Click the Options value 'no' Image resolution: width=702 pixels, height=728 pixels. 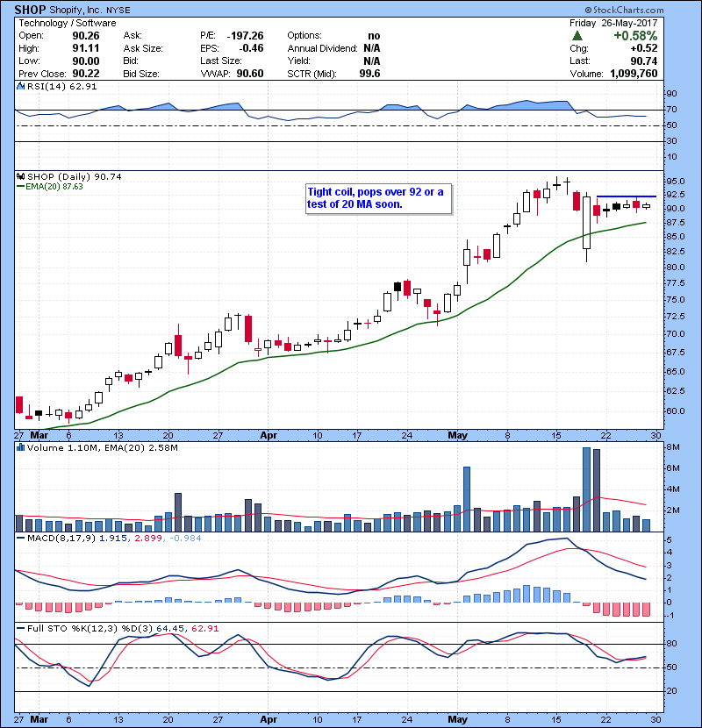[x=374, y=36]
